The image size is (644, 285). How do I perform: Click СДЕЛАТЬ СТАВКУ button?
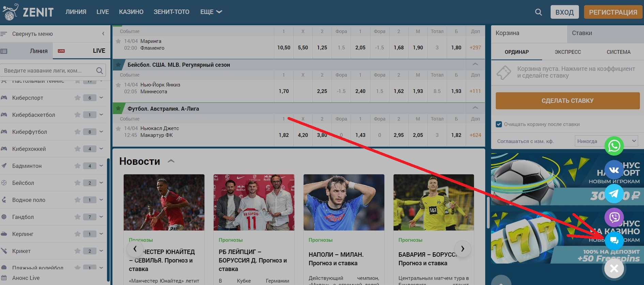(568, 101)
